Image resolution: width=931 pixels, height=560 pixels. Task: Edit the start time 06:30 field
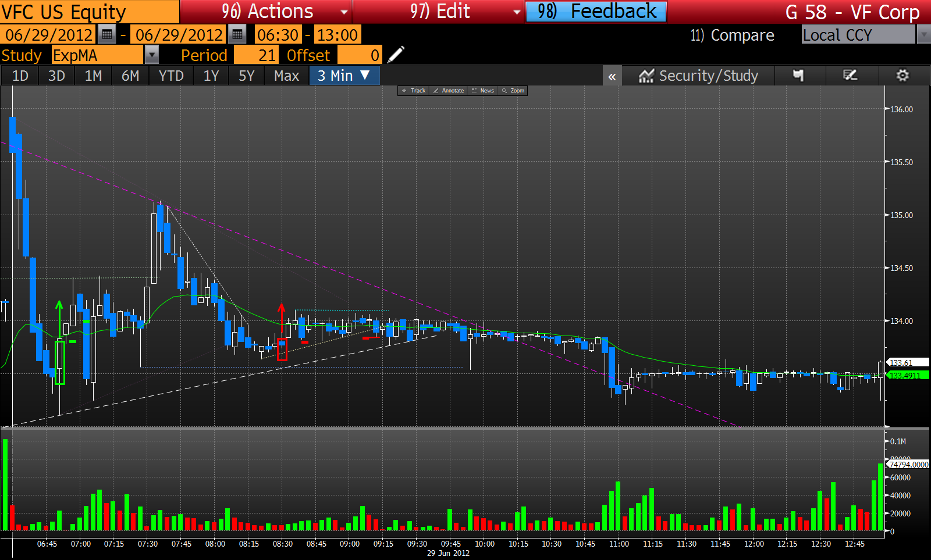pyautogui.click(x=278, y=35)
